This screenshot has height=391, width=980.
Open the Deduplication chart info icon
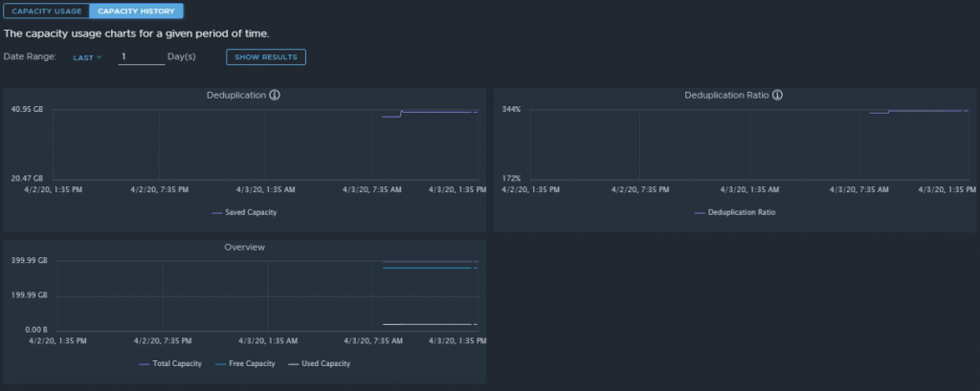(x=275, y=95)
